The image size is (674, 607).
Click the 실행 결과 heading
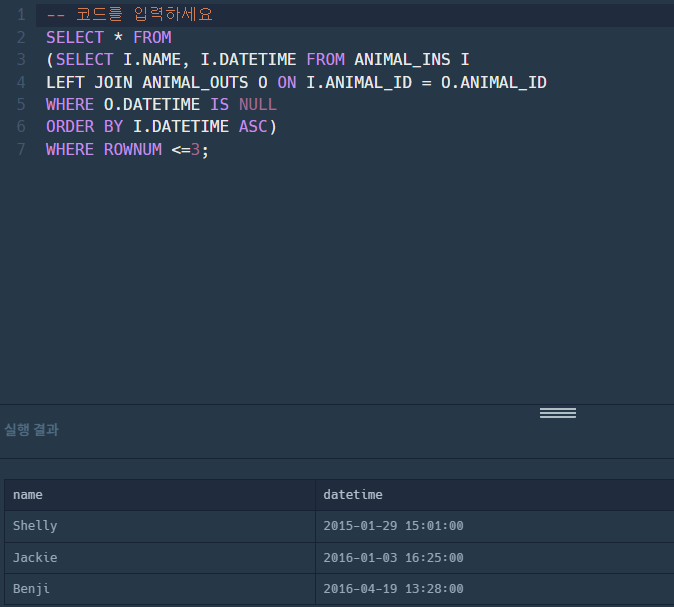(31, 429)
